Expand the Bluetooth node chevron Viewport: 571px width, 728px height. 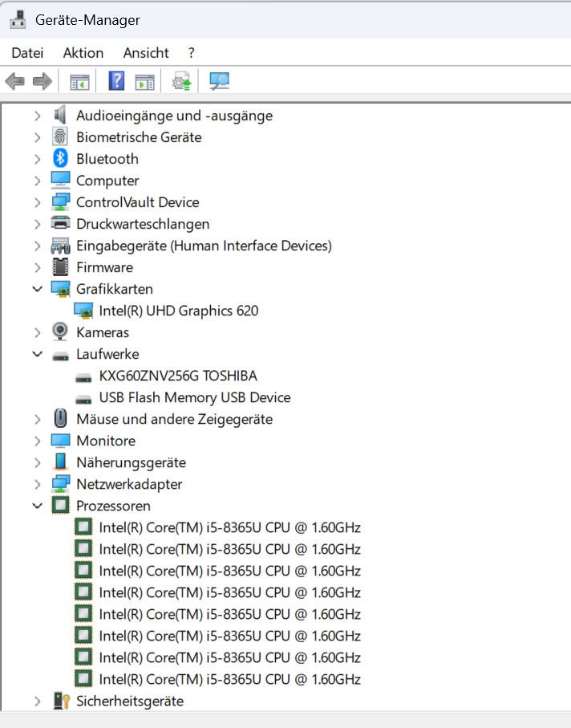(38, 159)
